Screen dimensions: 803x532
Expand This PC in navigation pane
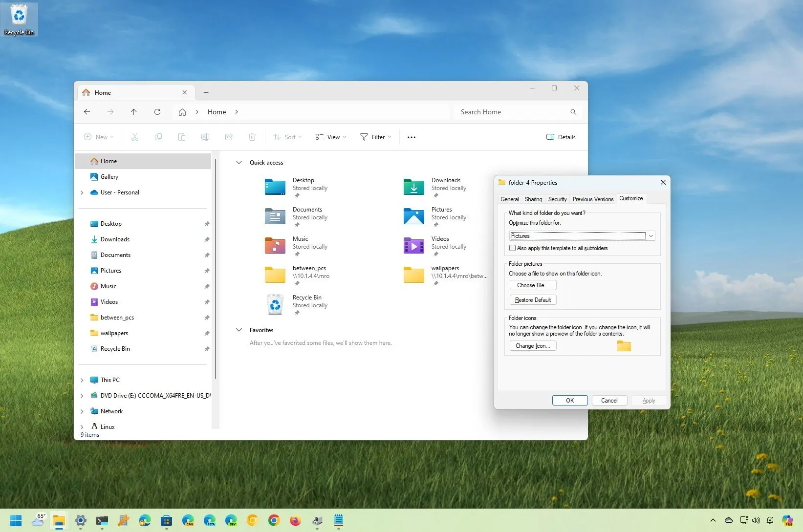[82, 380]
